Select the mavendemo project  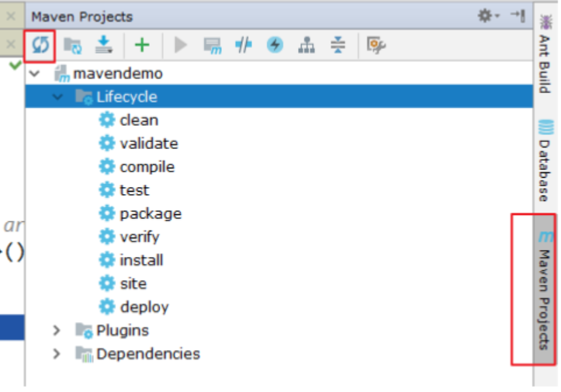118,74
